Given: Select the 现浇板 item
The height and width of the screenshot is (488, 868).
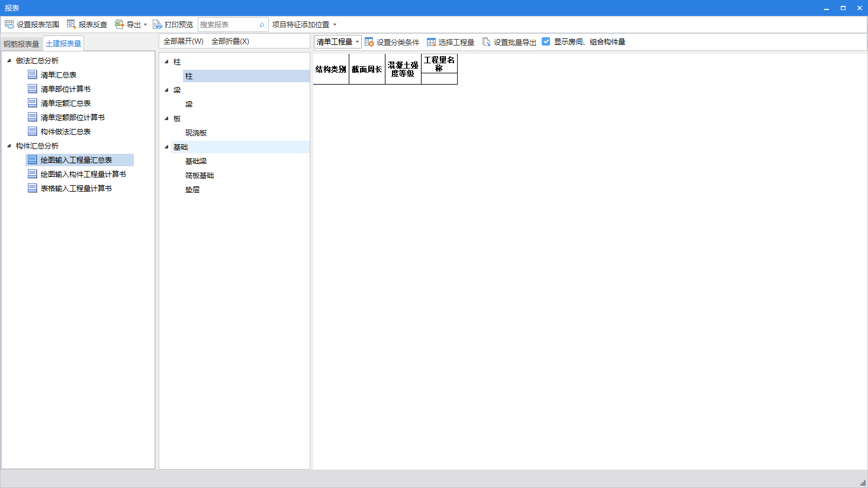Looking at the screenshot, I should tap(196, 132).
